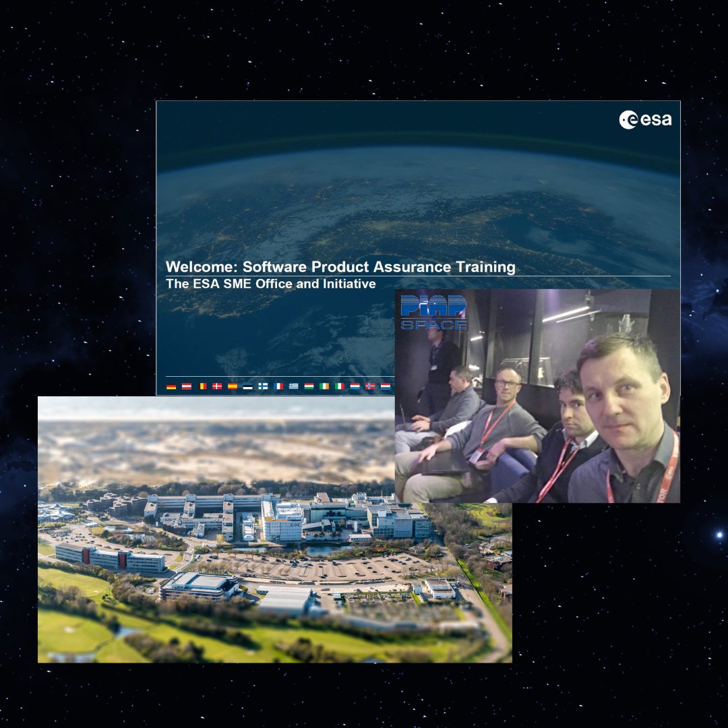This screenshot has height=728, width=728.
Task: Click "The ESA SME Office and Initiative" subtitle
Action: coord(271,284)
